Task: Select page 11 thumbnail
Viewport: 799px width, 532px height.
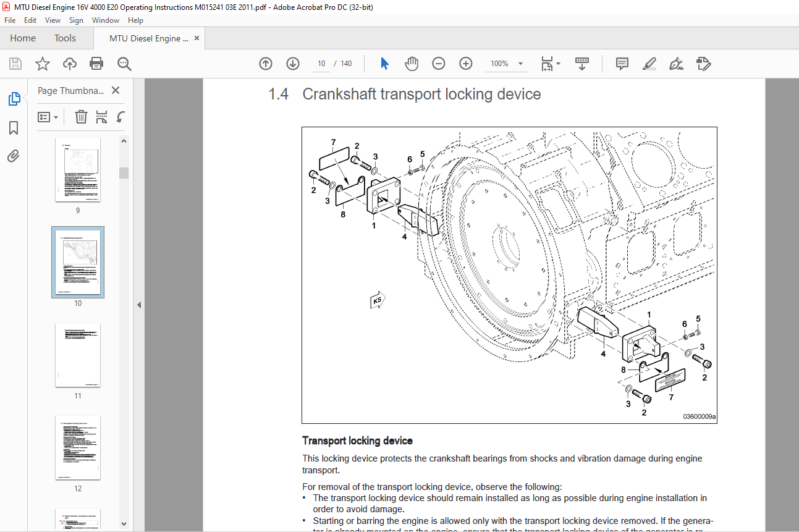Action: pyautogui.click(x=78, y=355)
